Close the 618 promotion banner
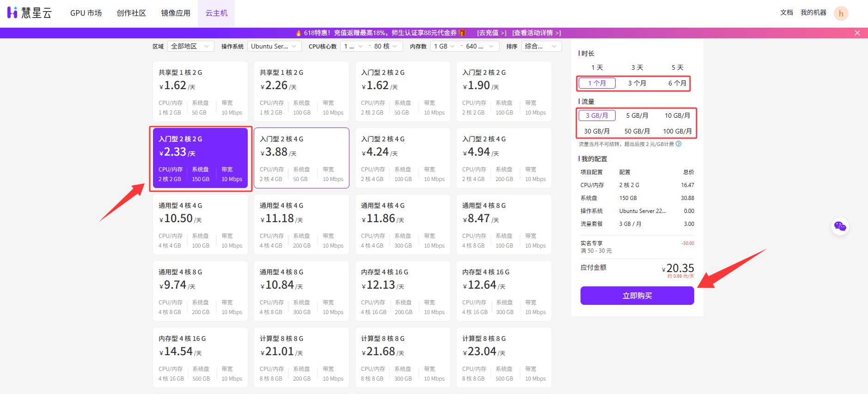The height and width of the screenshot is (394, 868). [x=857, y=33]
